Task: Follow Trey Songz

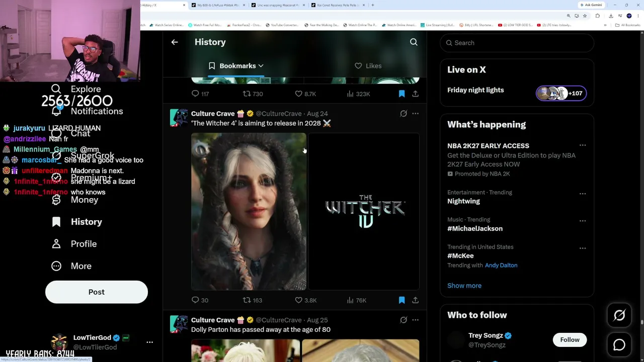Action: point(570,340)
